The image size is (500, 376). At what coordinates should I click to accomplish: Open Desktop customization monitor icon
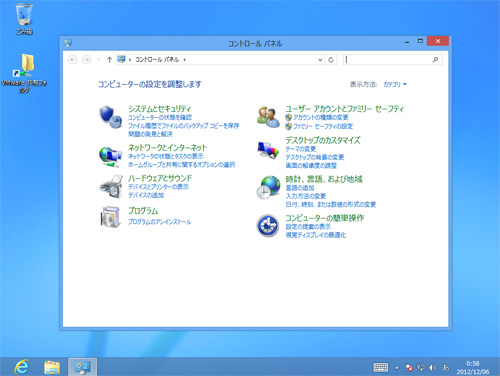coord(268,150)
